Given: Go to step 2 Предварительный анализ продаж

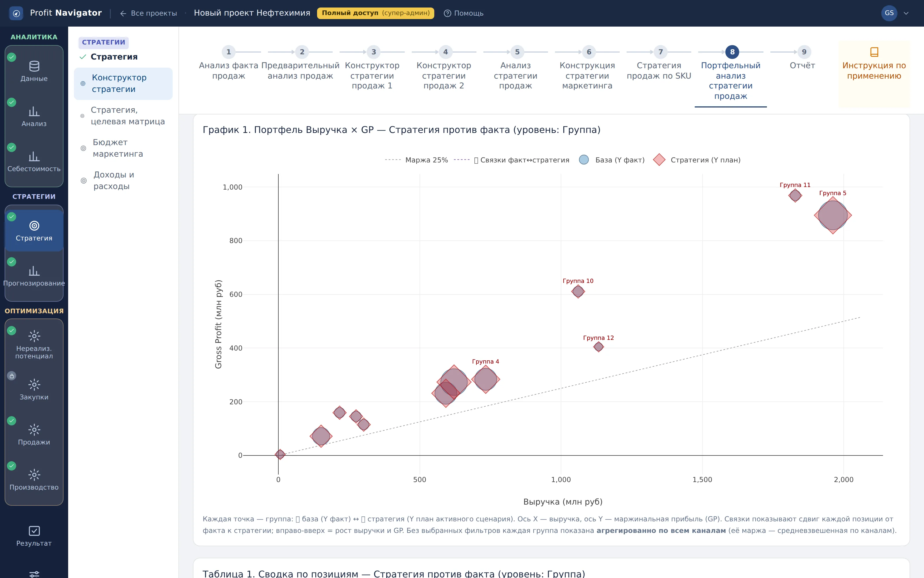Looking at the screenshot, I should (x=300, y=63).
